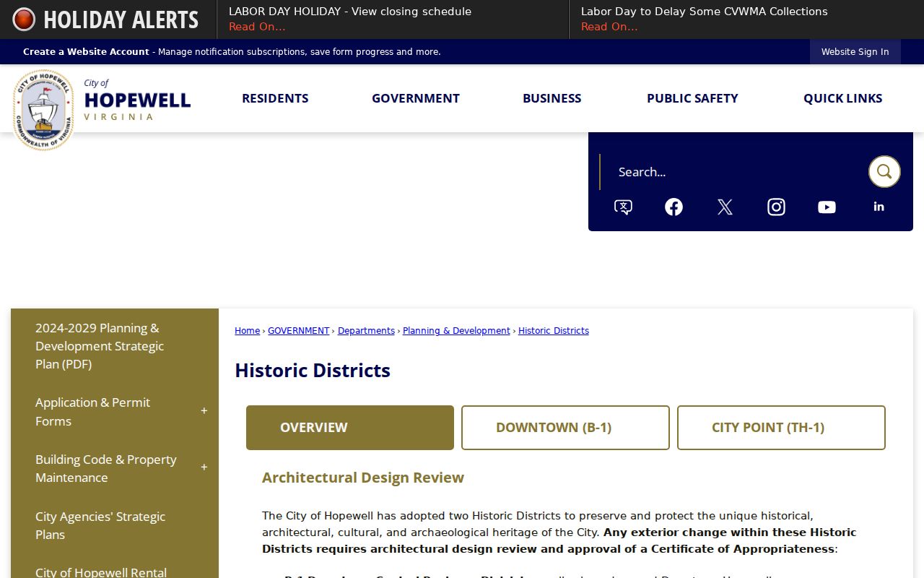Open the X (Twitter) social icon
The height and width of the screenshot is (578, 924).
725,207
